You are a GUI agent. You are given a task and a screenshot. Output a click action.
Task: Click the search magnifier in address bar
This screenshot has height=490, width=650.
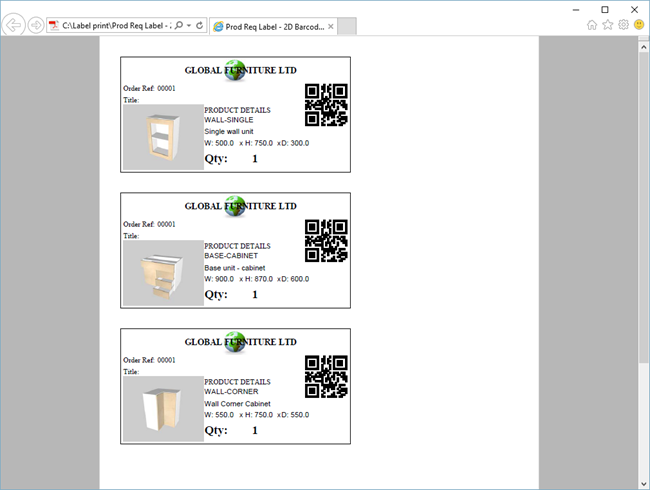point(179,24)
